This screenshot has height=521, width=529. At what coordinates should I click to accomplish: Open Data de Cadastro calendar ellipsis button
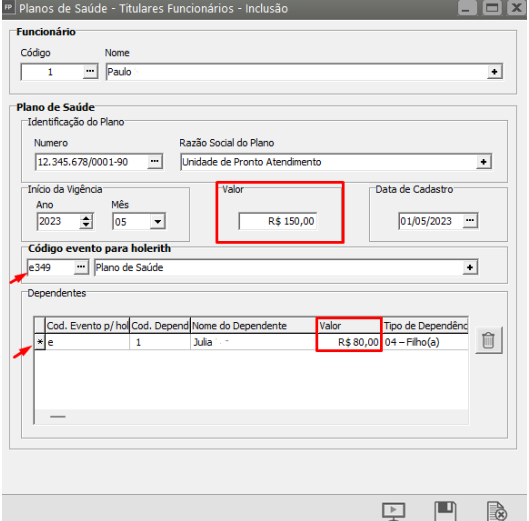tap(470, 221)
